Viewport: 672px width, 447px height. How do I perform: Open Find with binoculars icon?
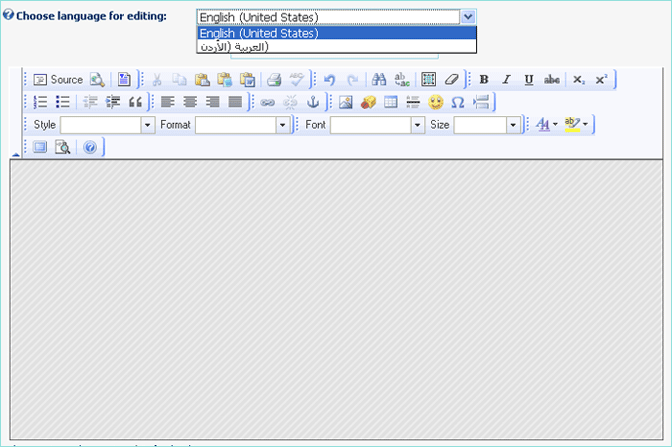(x=379, y=80)
